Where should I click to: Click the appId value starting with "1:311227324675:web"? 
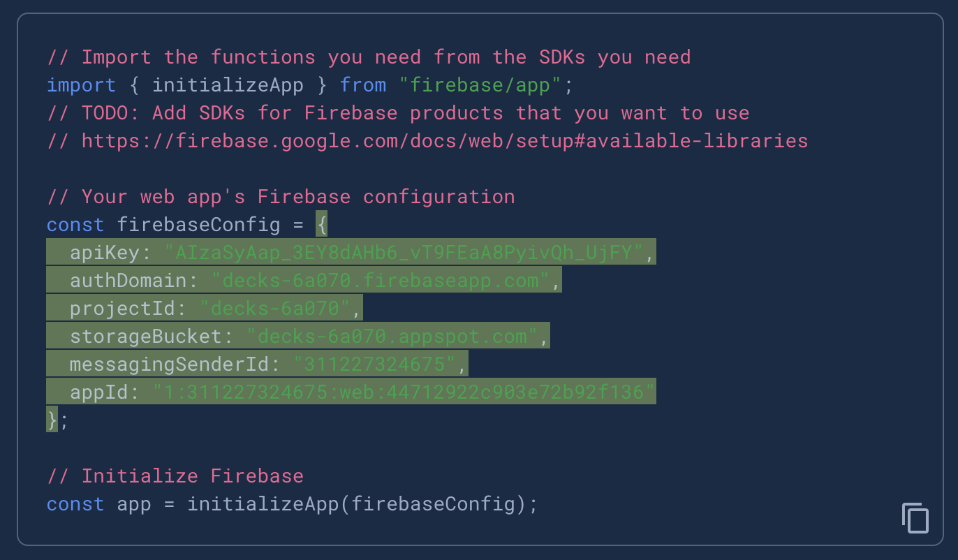(404, 392)
